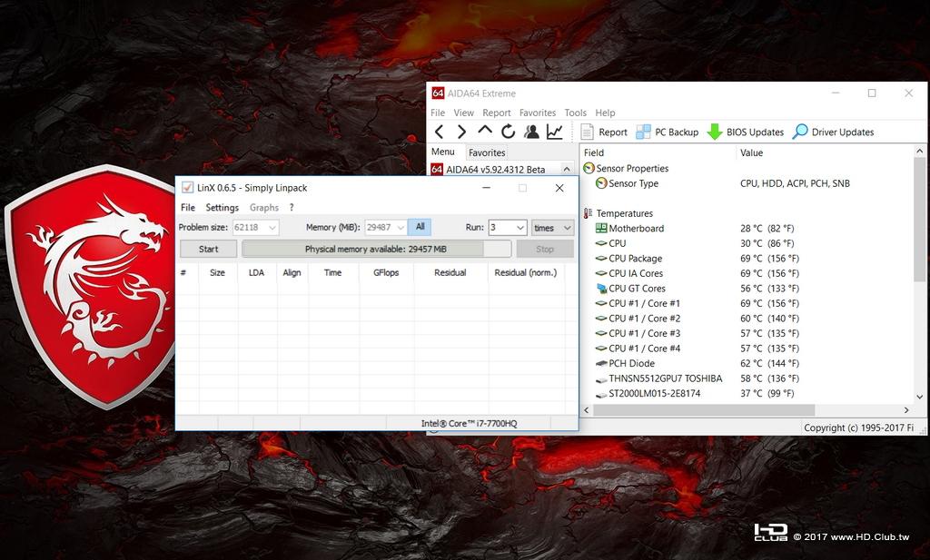Screen dimensions: 930x560
Task: Click the PCH Diode chip icon
Action: 601,363
